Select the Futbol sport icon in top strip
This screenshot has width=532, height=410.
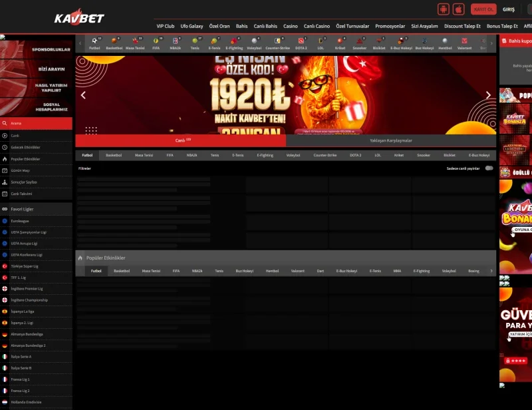(x=94, y=41)
